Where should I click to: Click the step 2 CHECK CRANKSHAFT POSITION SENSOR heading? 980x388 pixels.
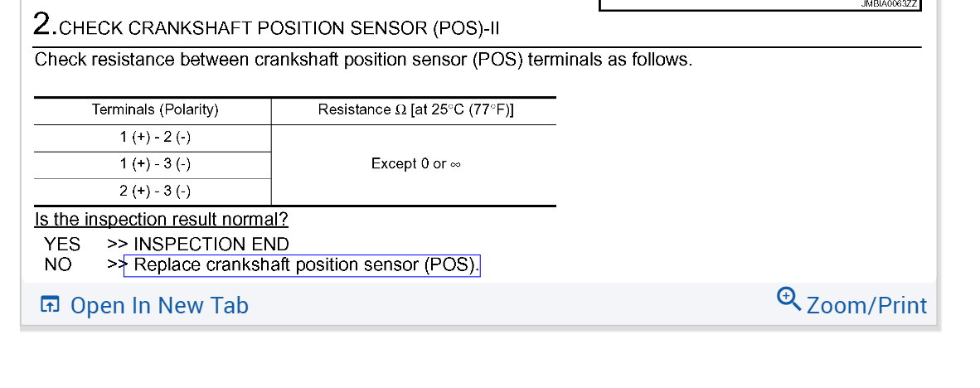coord(267,27)
